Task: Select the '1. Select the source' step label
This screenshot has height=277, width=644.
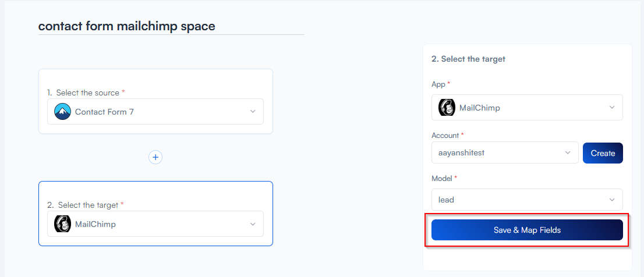Action: click(x=86, y=93)
